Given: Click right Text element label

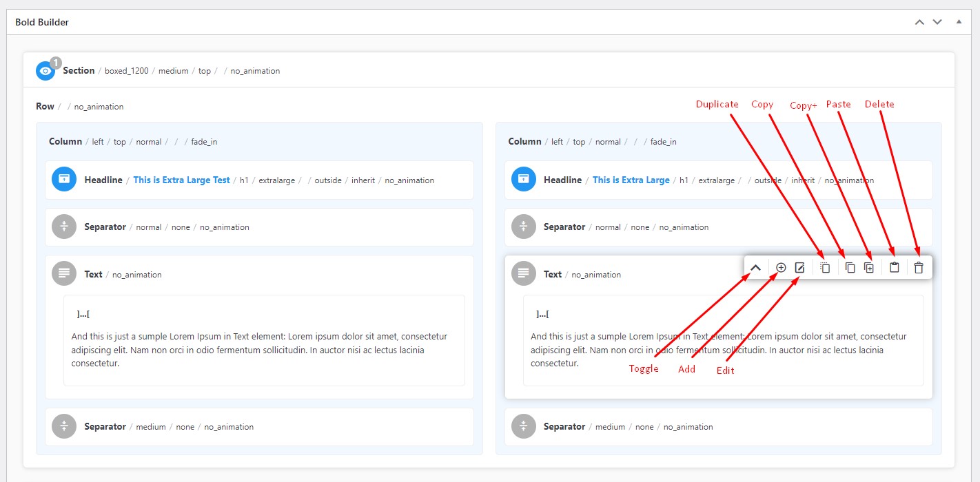Looking at the screenshot, I should click(553, 274).
